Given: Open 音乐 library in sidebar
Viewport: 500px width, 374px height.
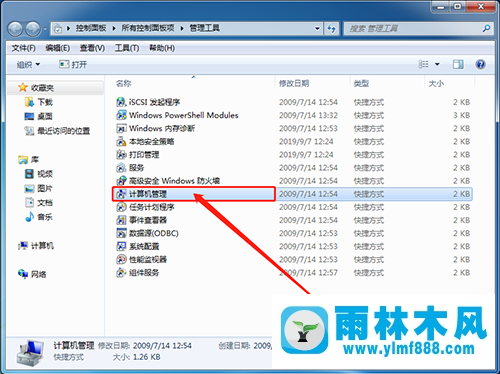Looking at the screenshot, I should 39,217.
